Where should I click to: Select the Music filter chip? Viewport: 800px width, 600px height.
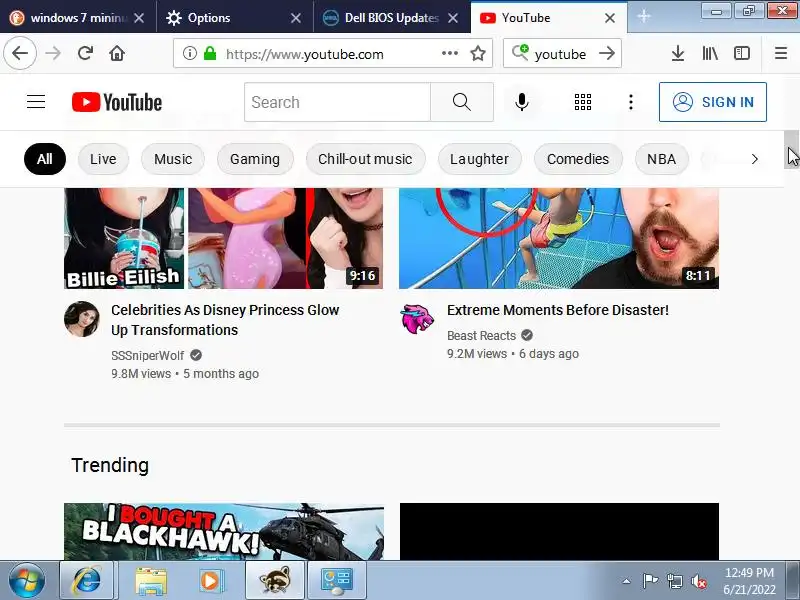coord(173,159)
